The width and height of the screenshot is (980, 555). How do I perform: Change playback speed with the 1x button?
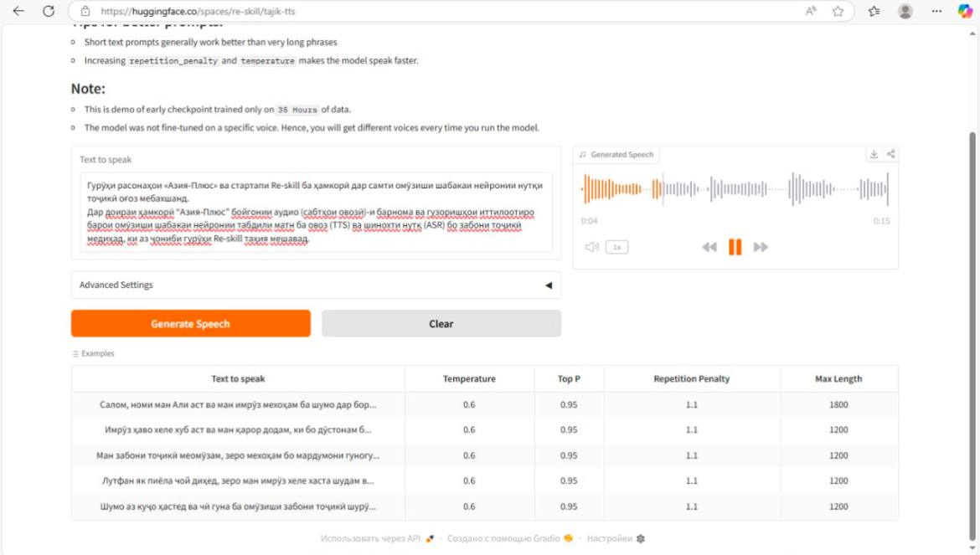617,247
